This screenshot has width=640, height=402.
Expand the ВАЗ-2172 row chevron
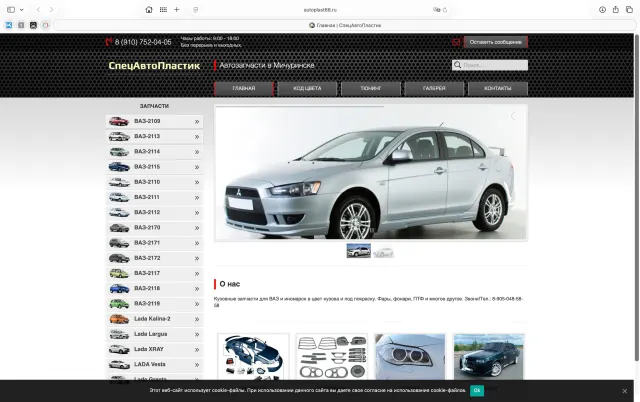pyautogui.click(x=197, y=258)
